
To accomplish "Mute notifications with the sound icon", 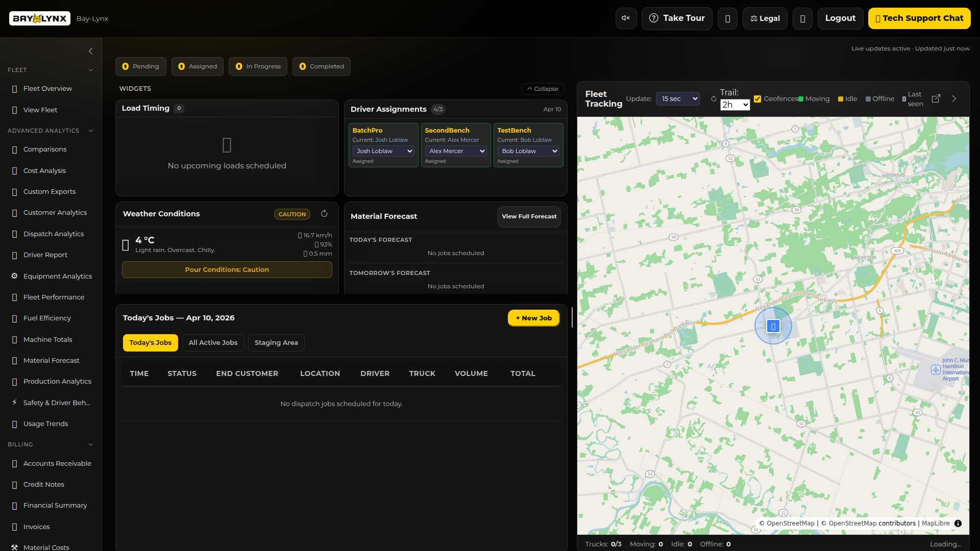I will pyautogui.click(x=626, y=18).
